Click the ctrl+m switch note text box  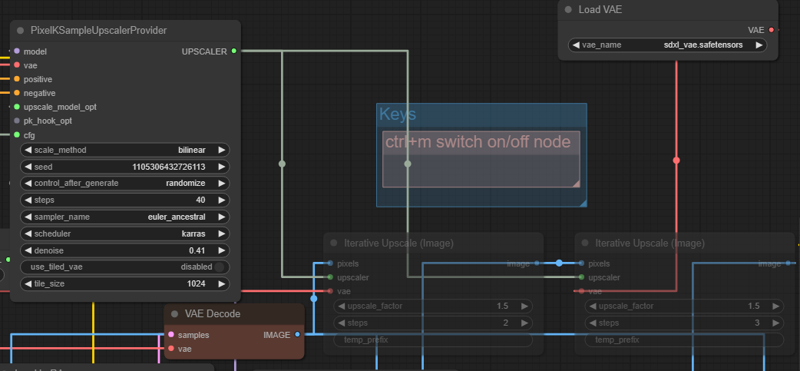[x=481, y=159]
